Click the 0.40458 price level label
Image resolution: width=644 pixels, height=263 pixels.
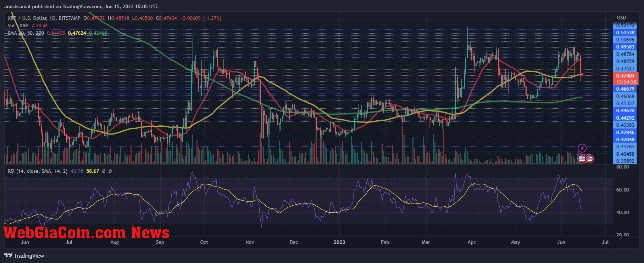coord(625,154)
